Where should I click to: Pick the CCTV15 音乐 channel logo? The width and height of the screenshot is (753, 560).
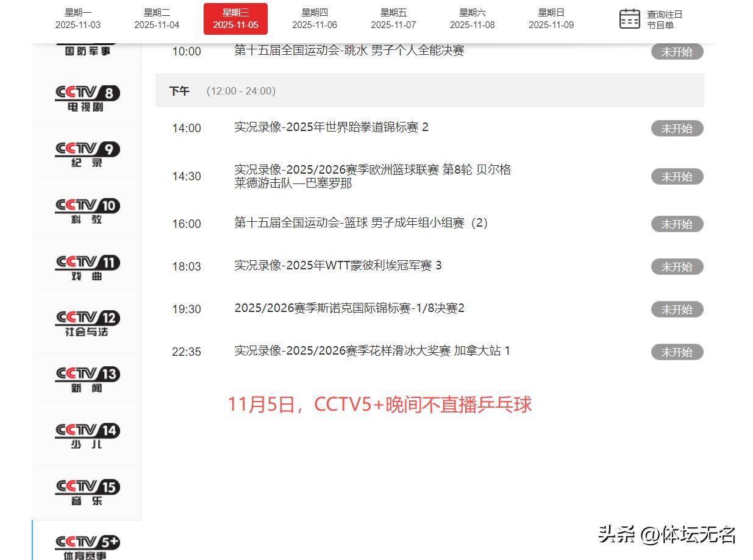click(87, 492)
